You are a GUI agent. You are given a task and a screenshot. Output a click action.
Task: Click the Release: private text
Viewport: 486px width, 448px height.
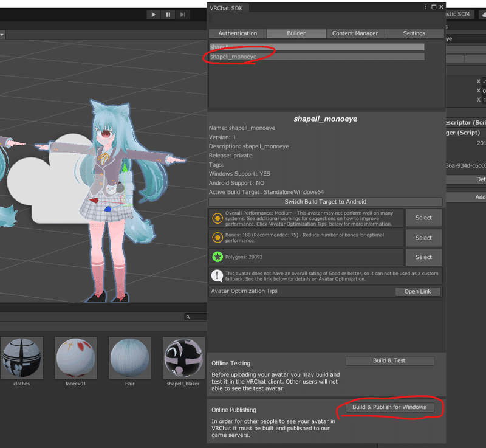pos(231,156)
